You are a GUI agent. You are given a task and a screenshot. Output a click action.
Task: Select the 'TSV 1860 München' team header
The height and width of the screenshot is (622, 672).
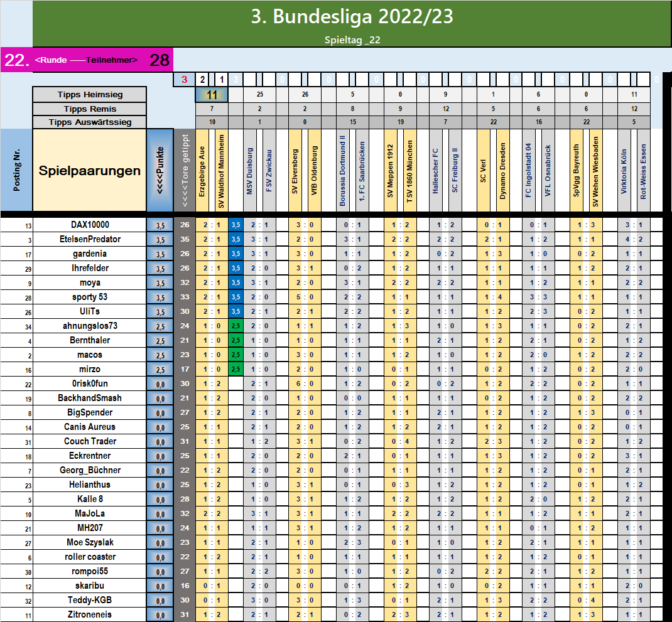409,171
